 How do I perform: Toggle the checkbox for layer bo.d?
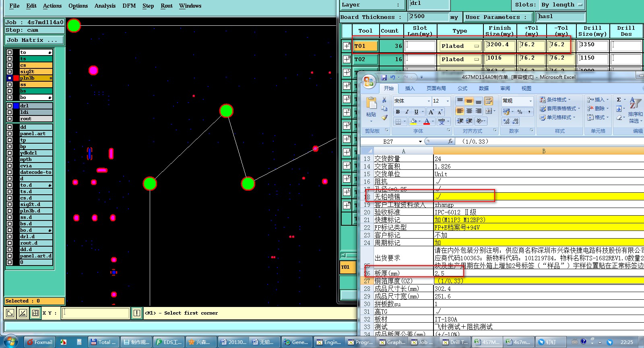pos(10,230)
